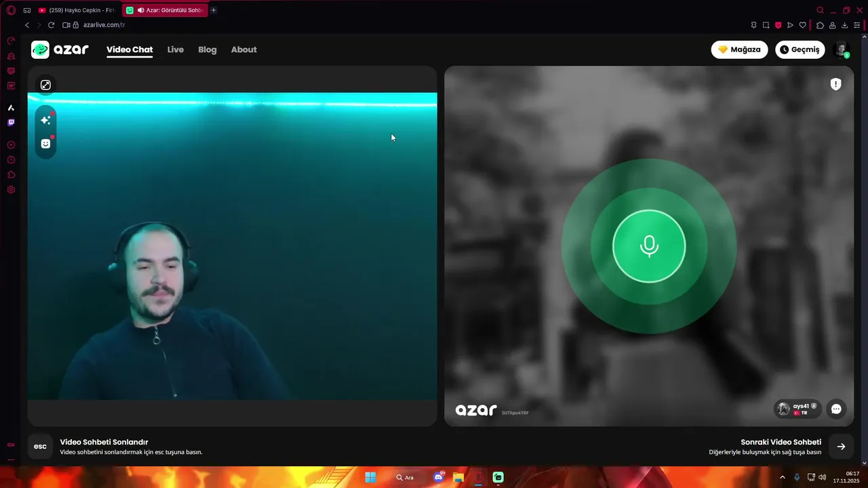Viewport: 868px width, 488px height.
Task: Click the pin icon in browser toolbar
Action: click(753, 25)
